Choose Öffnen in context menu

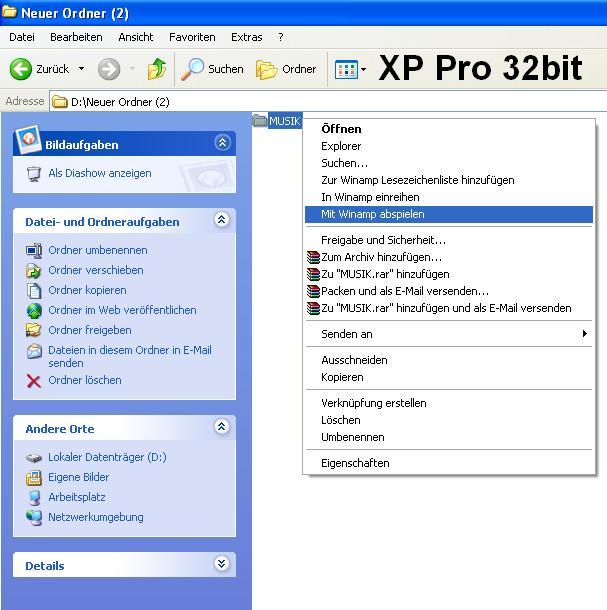(x=449, y=129)
